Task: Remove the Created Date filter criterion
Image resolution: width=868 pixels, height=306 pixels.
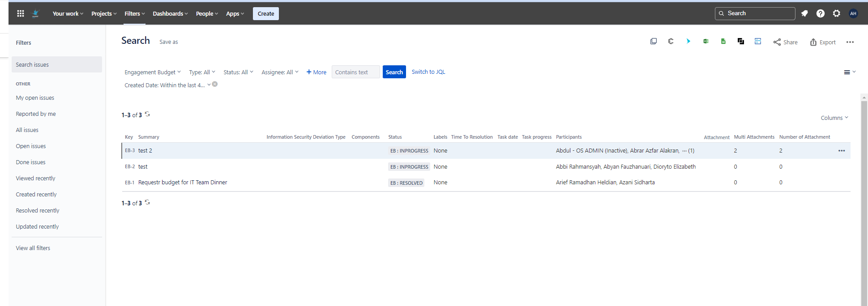Action: coord(215,84)
